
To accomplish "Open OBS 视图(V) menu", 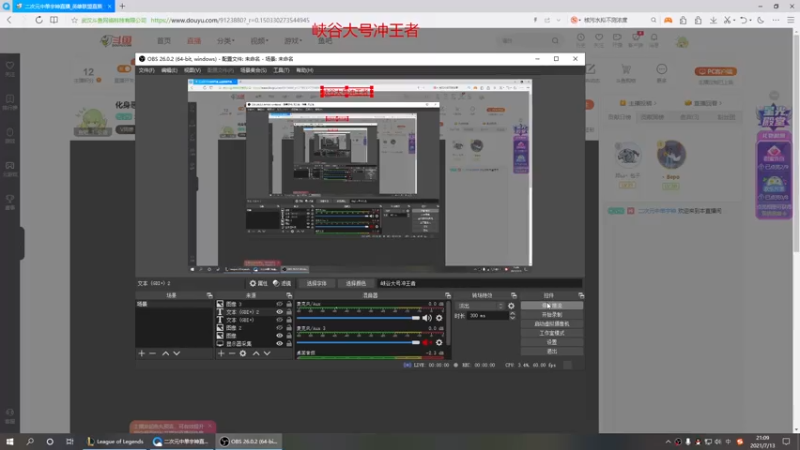I will pos(192,70).
